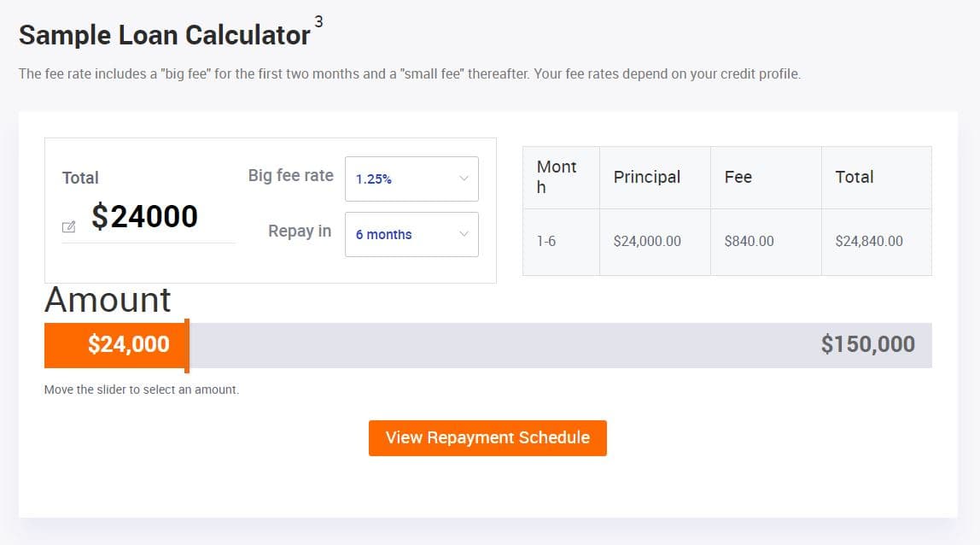
Task: Expand the Repay in months dropdown
Action: (411, 234)
